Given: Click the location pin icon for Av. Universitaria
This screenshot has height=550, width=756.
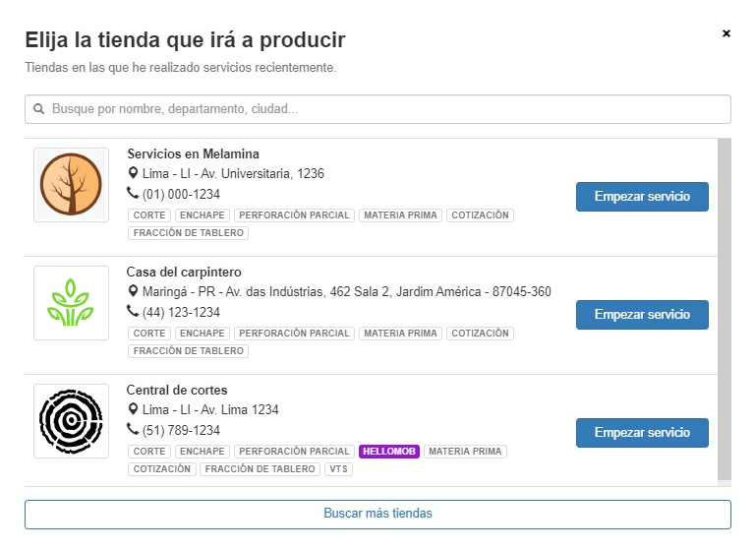Looking at the screenshot, I should click(133, 174).
